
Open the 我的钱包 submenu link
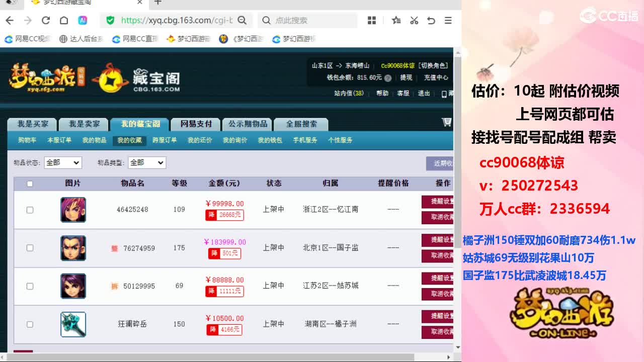tap(270, 140)
